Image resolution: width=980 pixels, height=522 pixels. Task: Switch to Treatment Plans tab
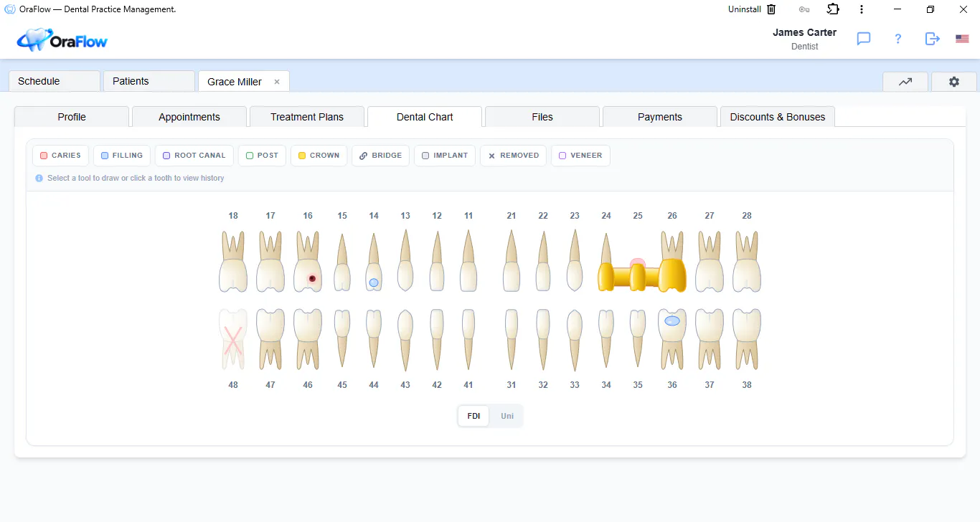[x=307, y=117]
